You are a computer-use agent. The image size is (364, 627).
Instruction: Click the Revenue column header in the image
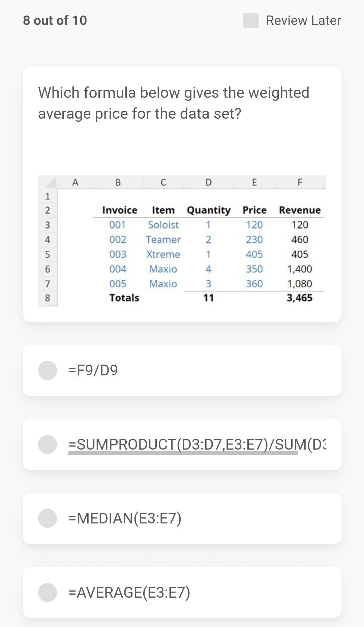click(299, 210)
